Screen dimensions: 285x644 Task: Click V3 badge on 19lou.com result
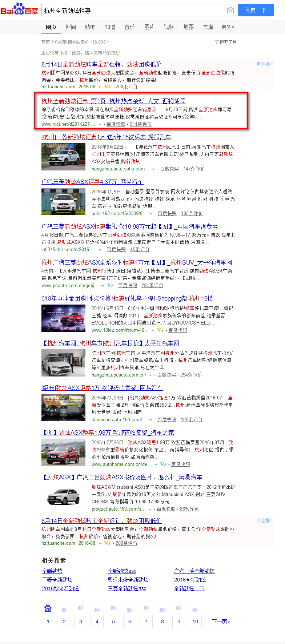[x=160, y=330]
